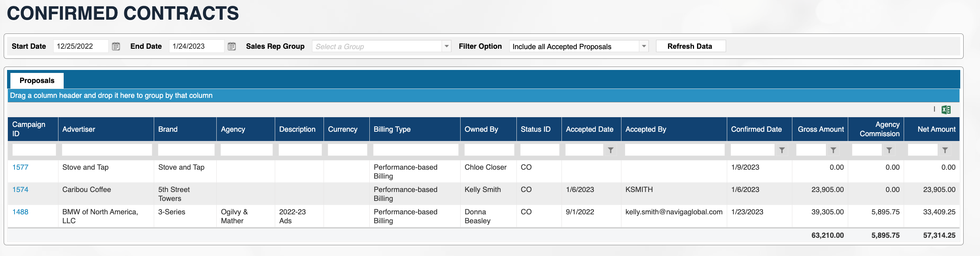Click the Owned By filter text box
The width and height of the screenshot is (980, 256).
coord(489,150)
